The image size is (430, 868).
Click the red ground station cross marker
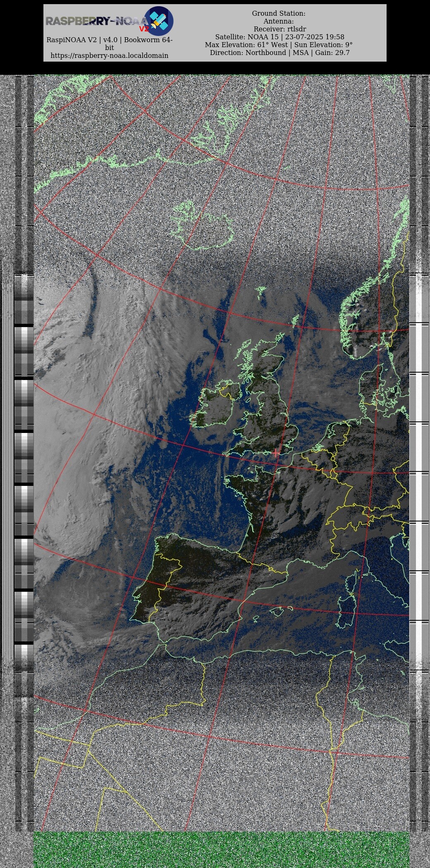pyautogui.click(x=276, y=453)
